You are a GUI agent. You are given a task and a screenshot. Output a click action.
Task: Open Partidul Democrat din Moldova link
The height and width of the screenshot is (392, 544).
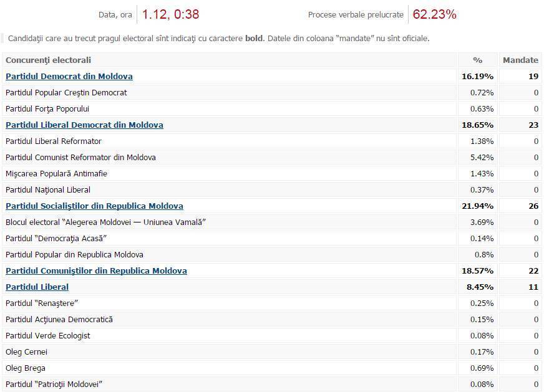pyautogui.click(x=69, y=76)
